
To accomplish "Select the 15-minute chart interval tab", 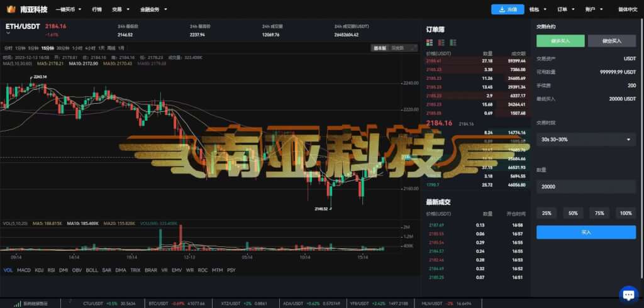I will (48, 48).
